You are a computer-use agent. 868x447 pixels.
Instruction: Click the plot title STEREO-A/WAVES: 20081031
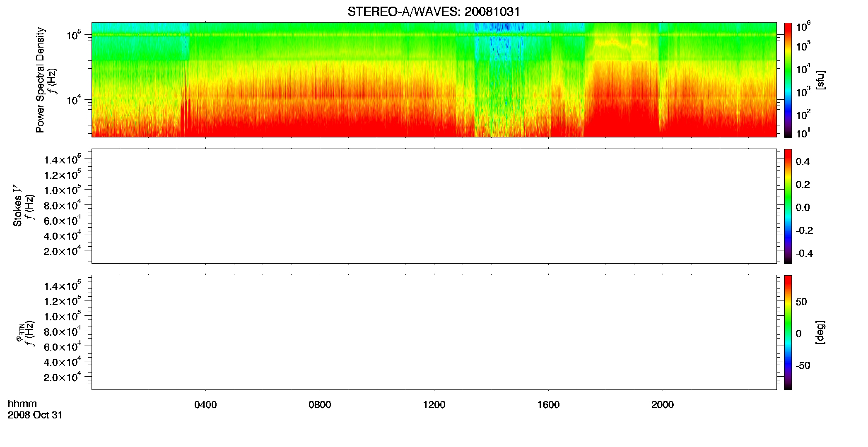[434, 12]
